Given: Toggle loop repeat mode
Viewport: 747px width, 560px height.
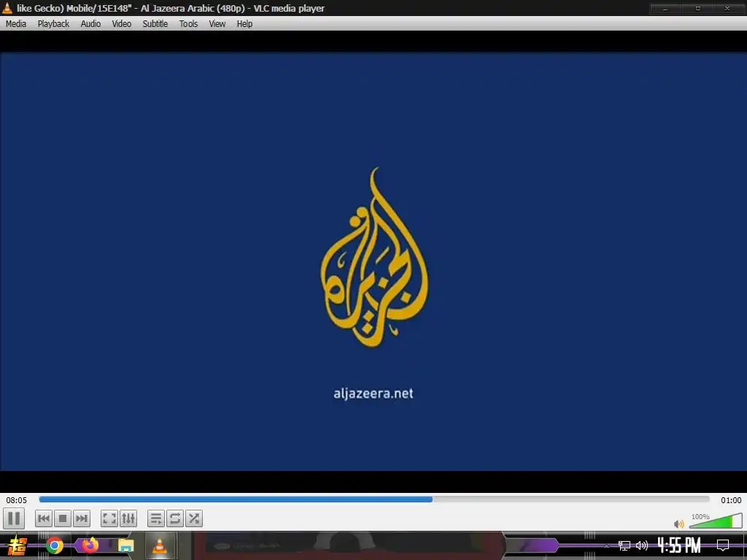Looking at the screenshot, I should tap(175, 518).
